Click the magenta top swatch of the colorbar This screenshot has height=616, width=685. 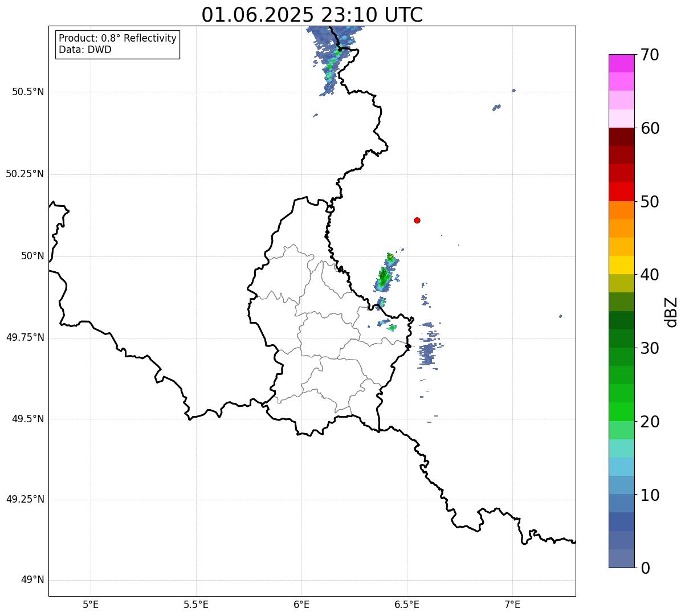pos(621,63)
